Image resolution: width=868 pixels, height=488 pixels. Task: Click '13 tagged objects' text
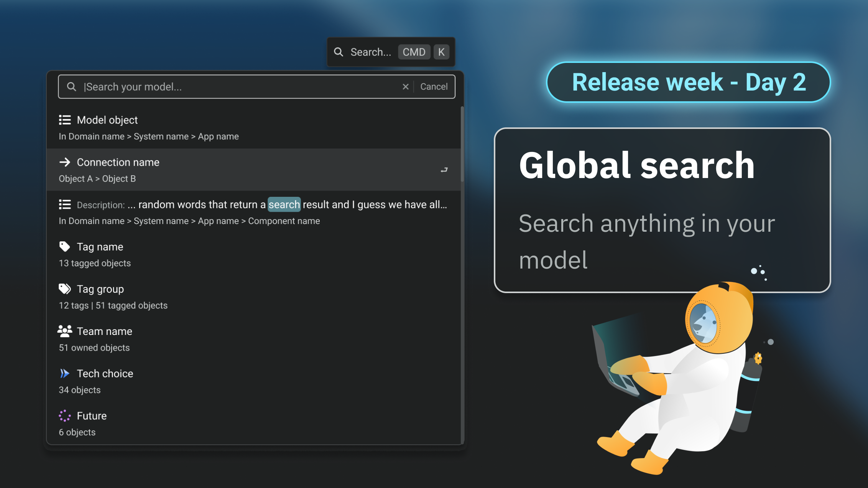95,263
